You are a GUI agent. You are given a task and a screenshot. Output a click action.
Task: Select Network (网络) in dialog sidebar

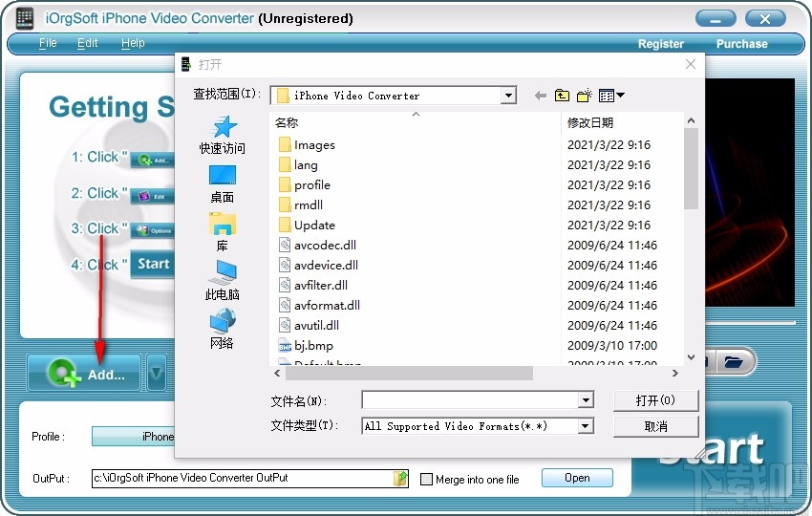[x=223, y=329]
